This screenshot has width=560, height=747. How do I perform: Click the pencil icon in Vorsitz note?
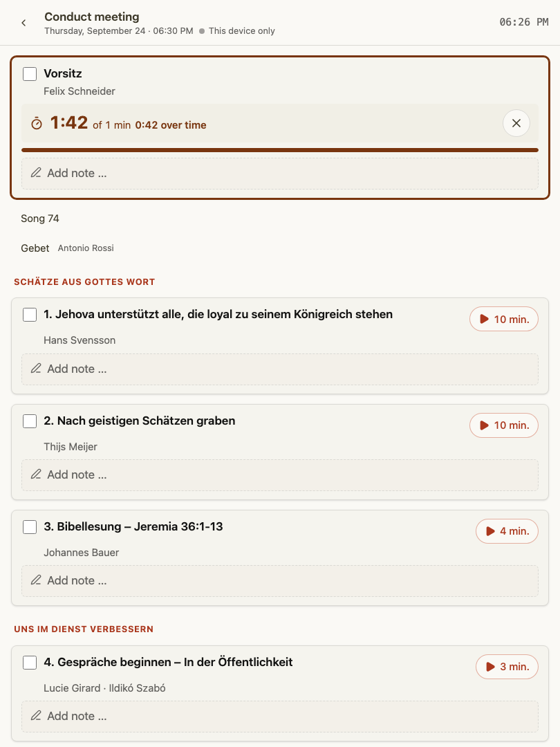click(36, 172)
